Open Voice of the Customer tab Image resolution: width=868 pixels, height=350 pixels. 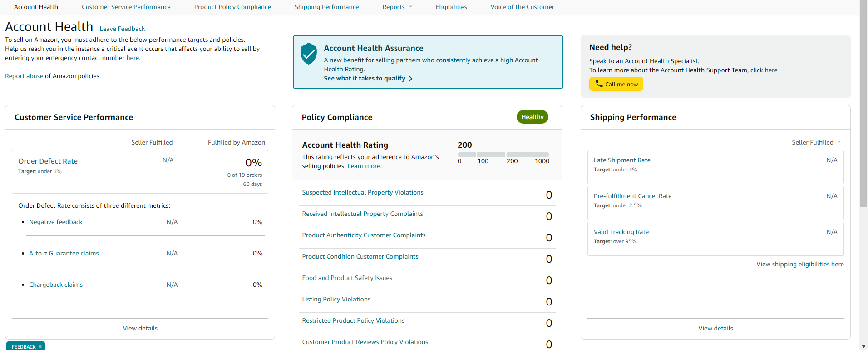click(522, 7)
